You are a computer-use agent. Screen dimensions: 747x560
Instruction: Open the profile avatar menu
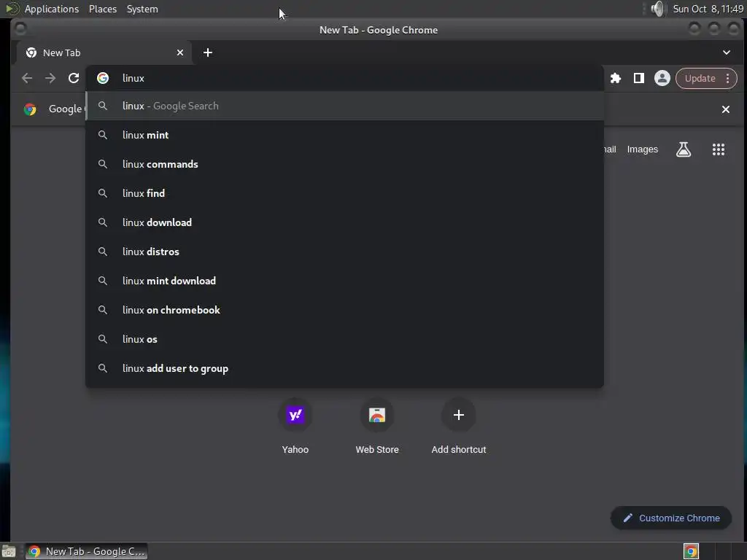(662, 79)
